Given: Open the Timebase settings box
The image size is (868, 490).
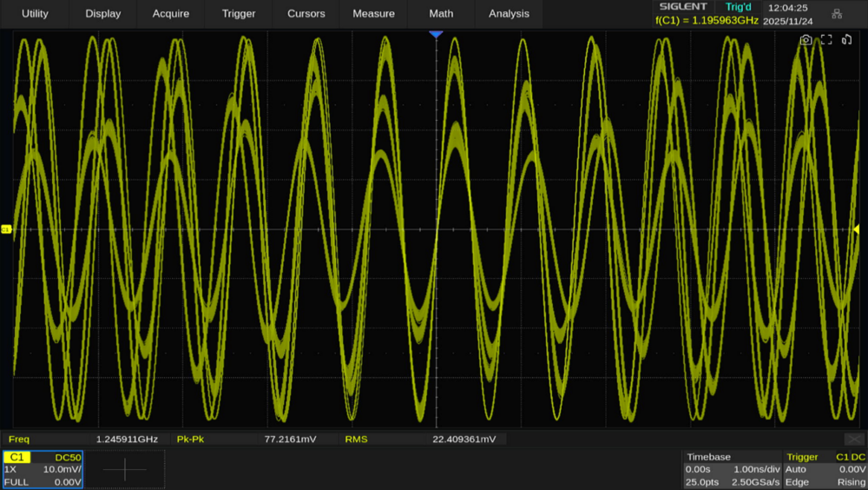Looking at the screenshot, I should [730, 469].
